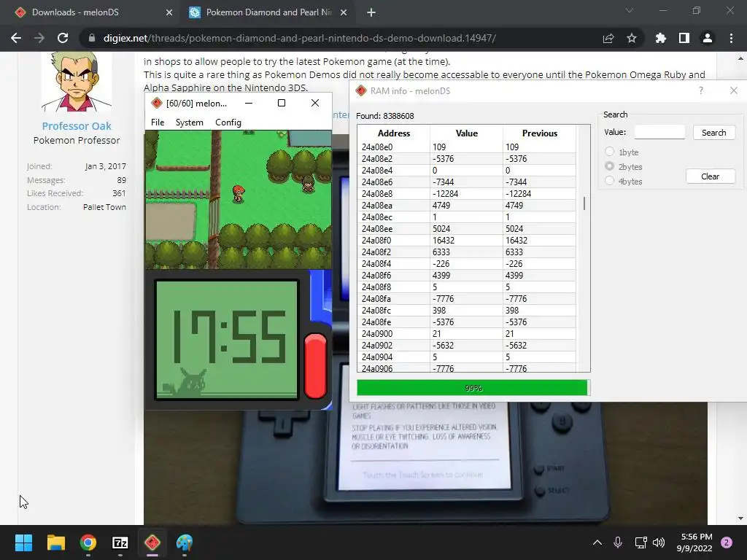Close the Downloads - melonDS tab

169,12
